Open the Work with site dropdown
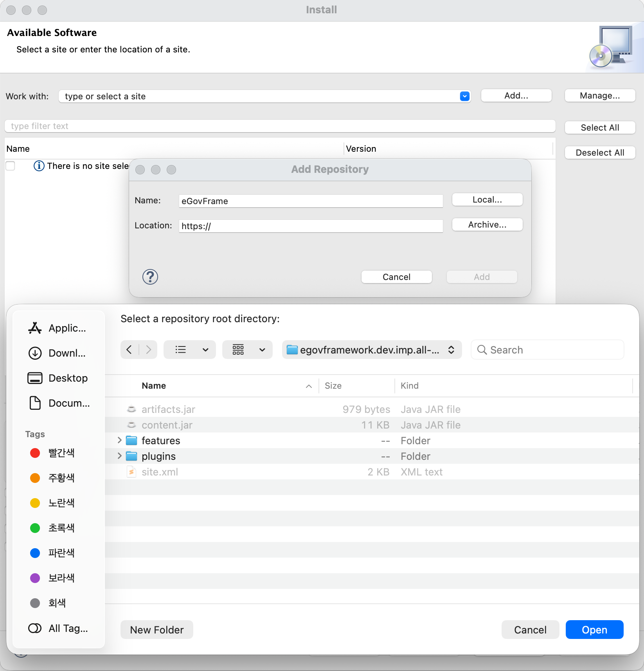 (464, 96)
